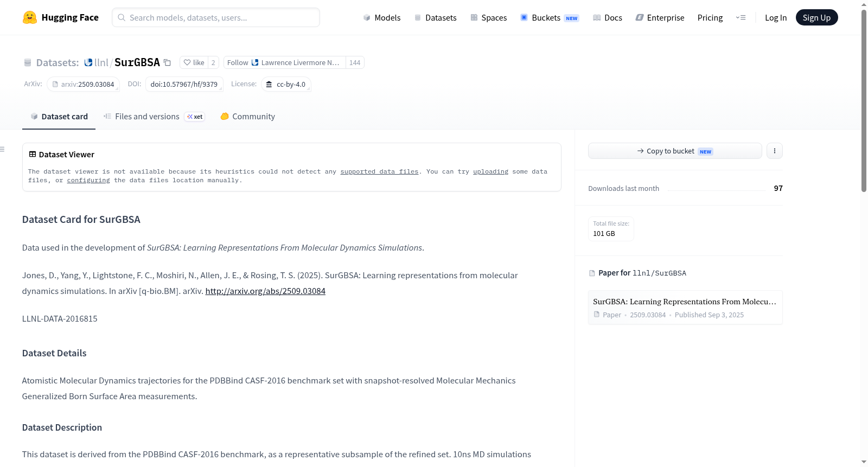Image resolution: width=868 pixels, height=467 pixels.
Task: Click the Dataset Card for SurGBSA heading
Action: point(81,220)
